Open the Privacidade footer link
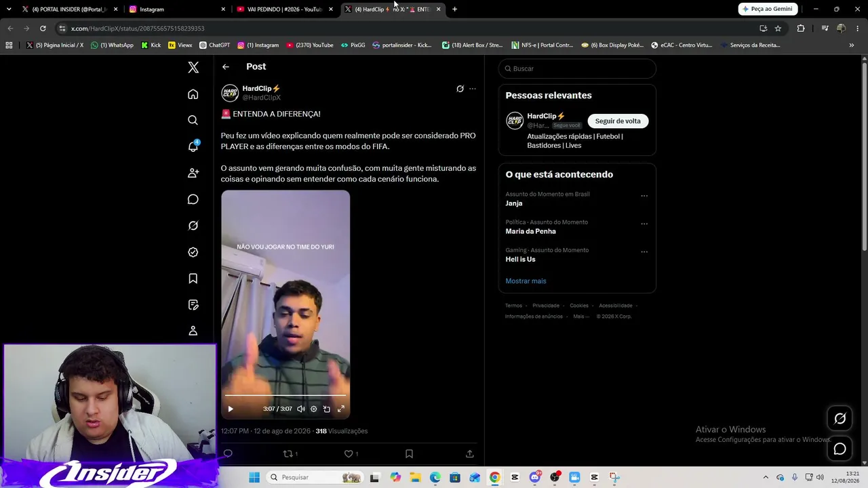 [546, 306]
